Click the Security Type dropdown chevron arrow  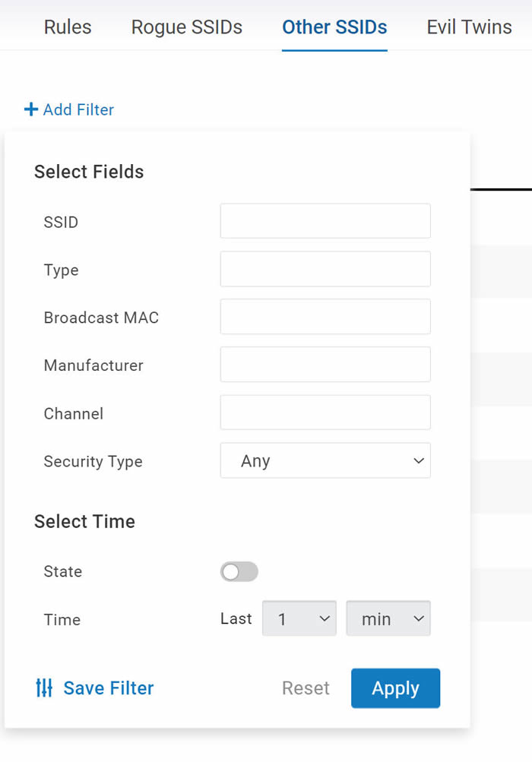point(419,460)
